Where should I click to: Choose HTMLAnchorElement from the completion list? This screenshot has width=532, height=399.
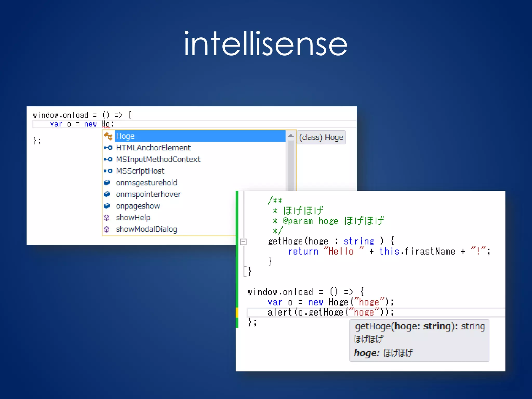(x=153, y=148)
